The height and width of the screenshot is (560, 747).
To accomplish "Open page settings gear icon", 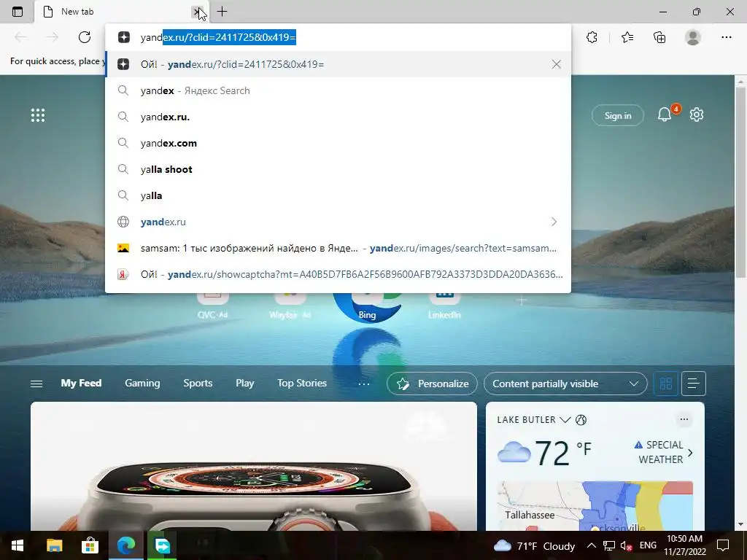I will point(697,114).
